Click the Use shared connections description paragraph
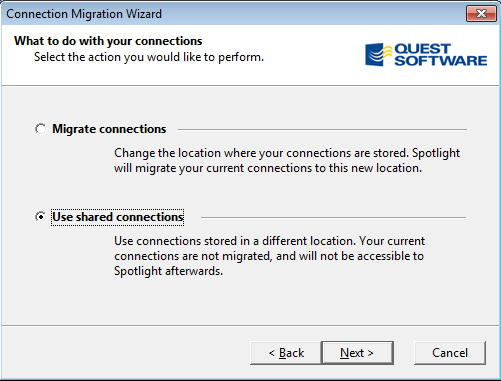 tap(269, 256)
